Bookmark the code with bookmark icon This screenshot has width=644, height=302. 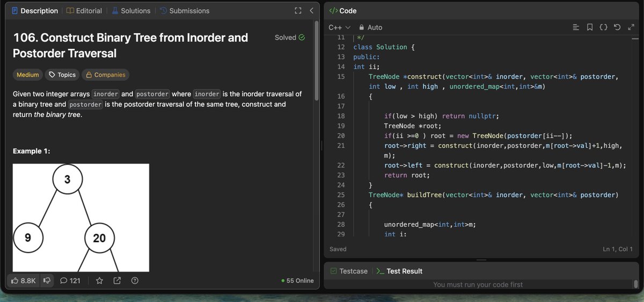point(590,27)
